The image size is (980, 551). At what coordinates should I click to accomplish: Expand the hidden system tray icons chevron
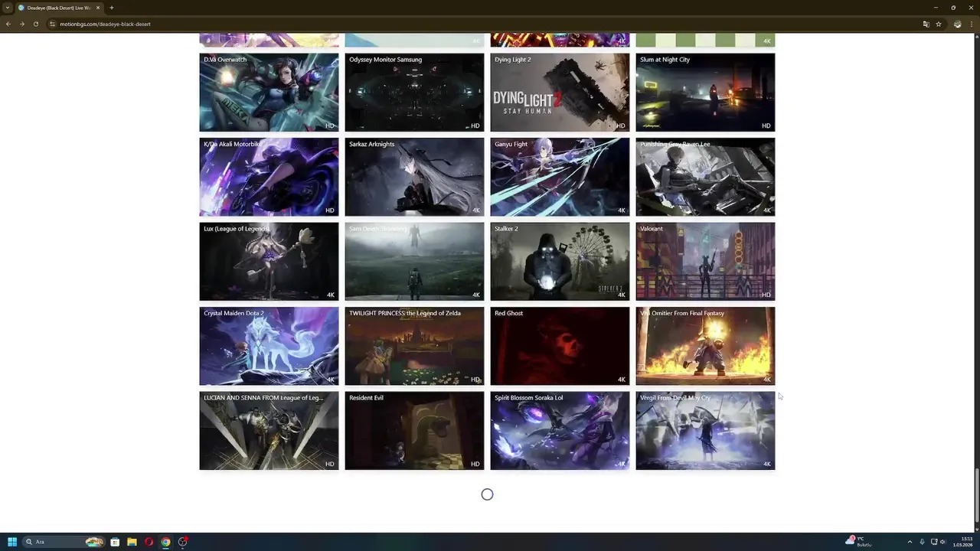click(910, 542)
